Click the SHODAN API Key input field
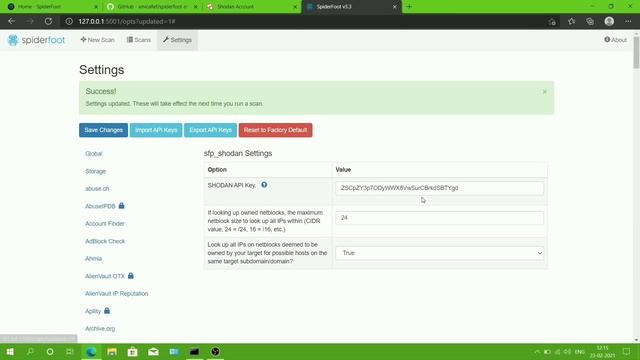The image size is (640, 360). (x=440, y=188)
